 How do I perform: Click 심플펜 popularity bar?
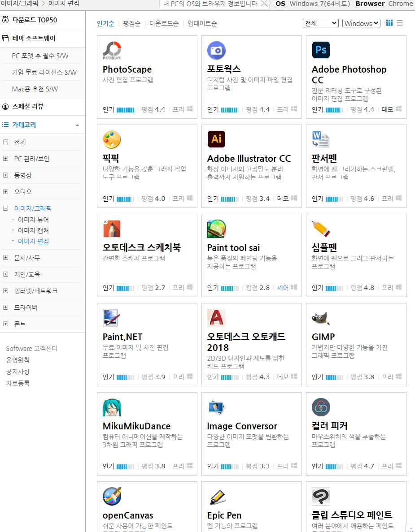335,288
